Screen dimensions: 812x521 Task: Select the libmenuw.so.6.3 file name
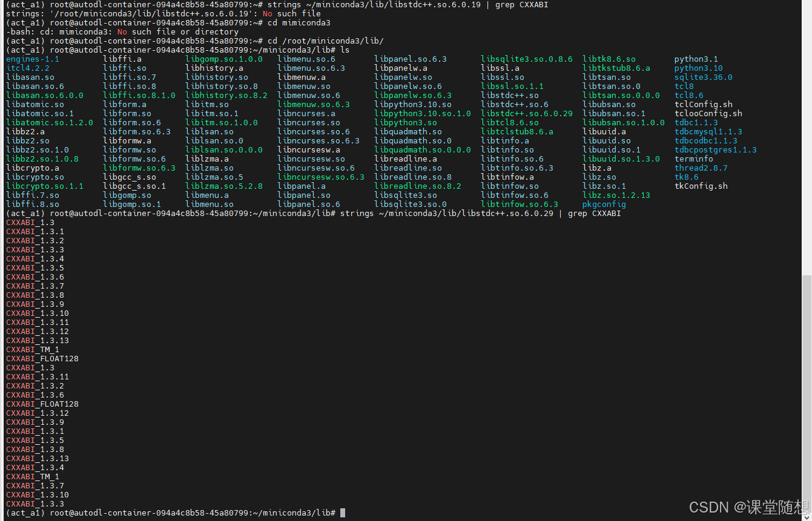click(x=314, y=105)
